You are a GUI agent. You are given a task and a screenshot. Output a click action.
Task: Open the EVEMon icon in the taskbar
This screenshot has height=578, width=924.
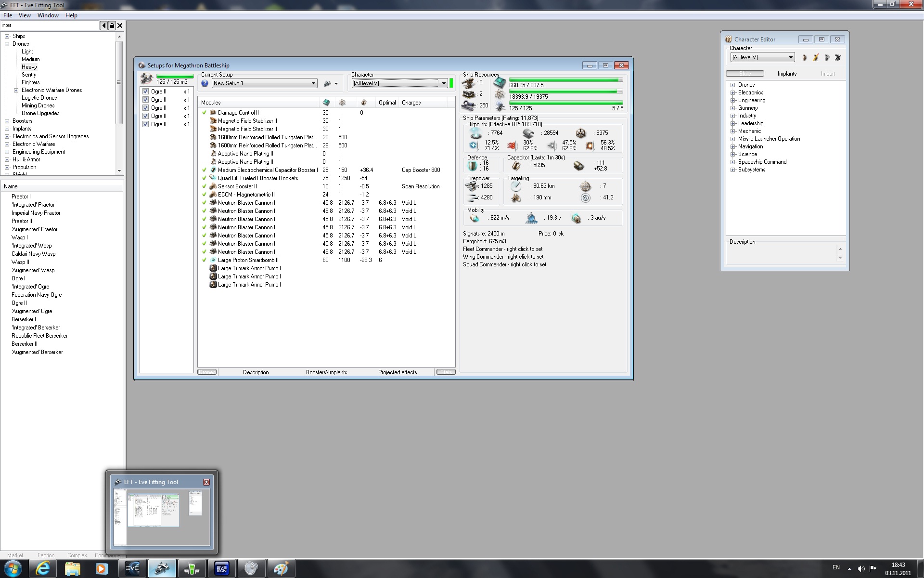(x=221, y=569)
